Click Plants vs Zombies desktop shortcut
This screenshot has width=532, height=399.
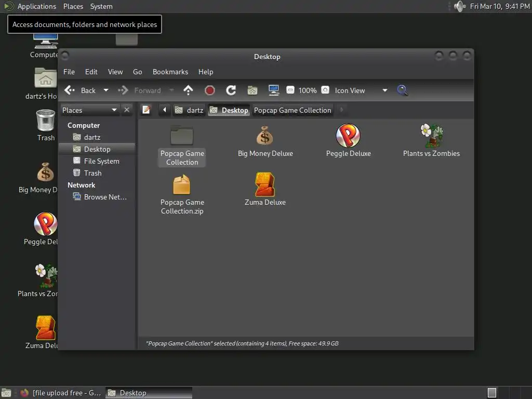46,275
